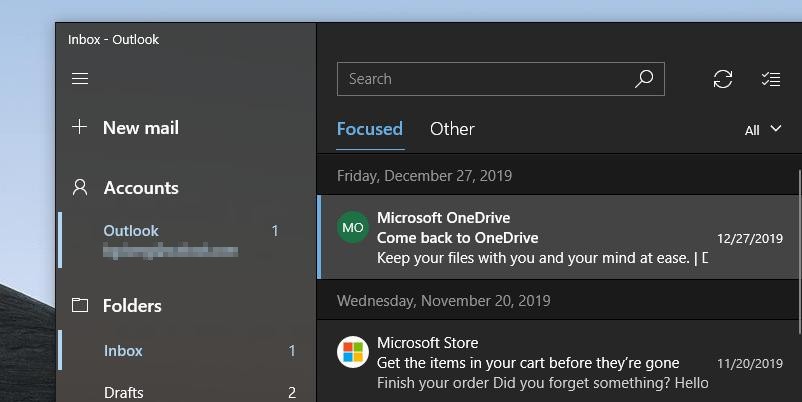Click the Folders folder icon
This screenshot has height=402, width=802.
(x=80, y=305)
